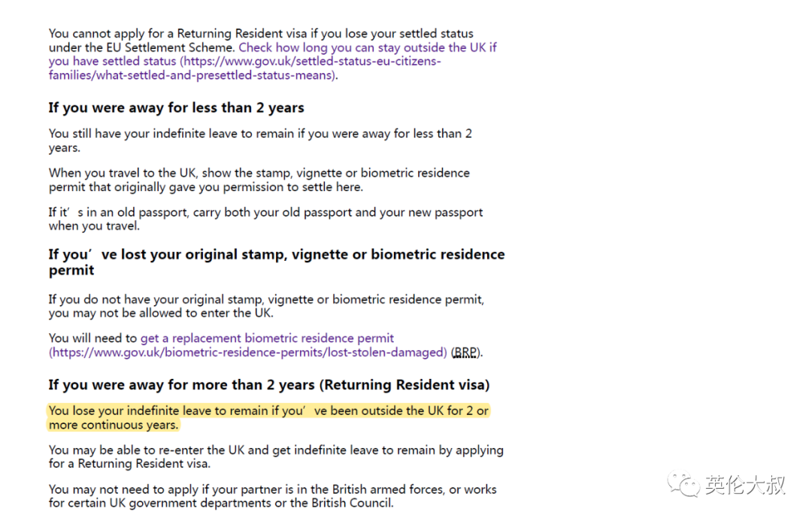This screenshot has height=521, width=812.
Task: Click the 'If you were away for more than 2 years' heading
Action: tap(269, 385)
